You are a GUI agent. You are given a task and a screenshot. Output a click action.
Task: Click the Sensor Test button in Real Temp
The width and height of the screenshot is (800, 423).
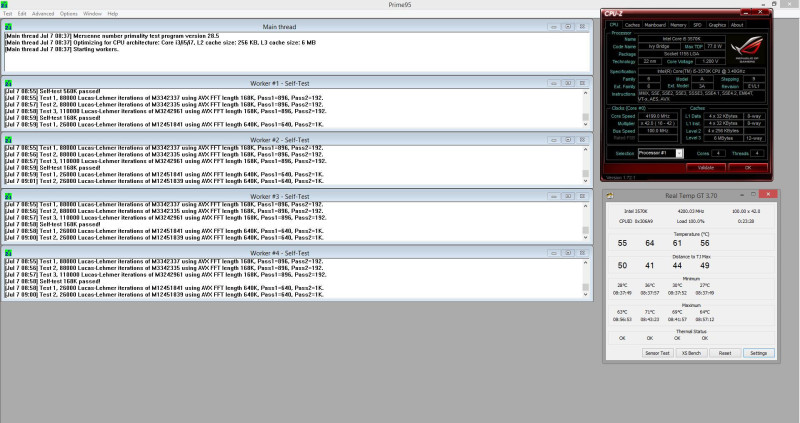pyautogui.click(x=657, y=353)
